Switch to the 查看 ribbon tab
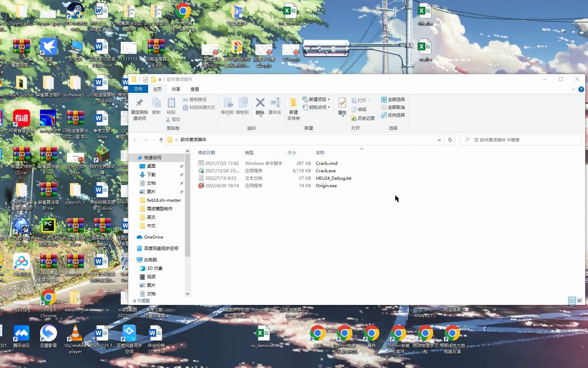 click(x=195, y=89)
